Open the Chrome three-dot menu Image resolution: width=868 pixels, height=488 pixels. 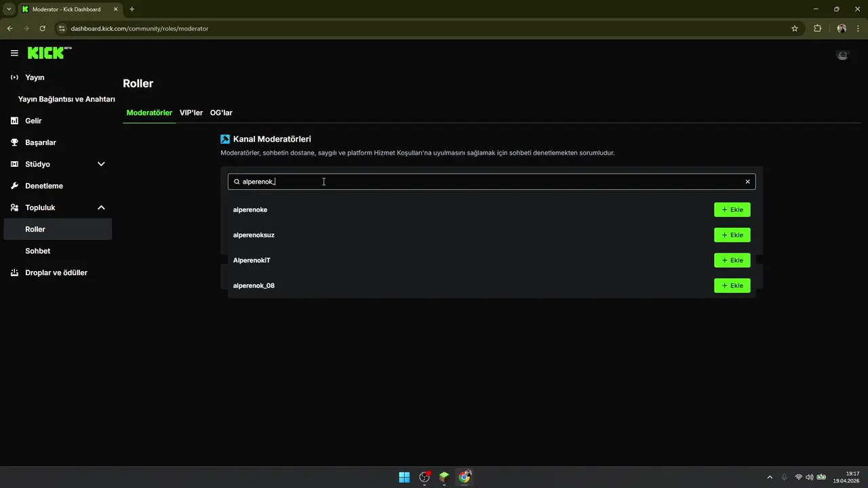pos(858,28)
